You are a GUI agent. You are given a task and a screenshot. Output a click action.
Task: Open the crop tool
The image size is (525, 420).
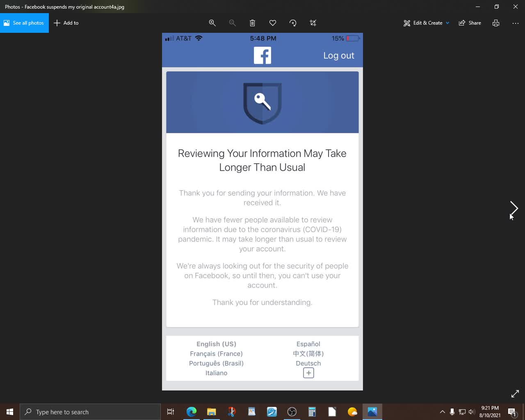tap(313, 23)
